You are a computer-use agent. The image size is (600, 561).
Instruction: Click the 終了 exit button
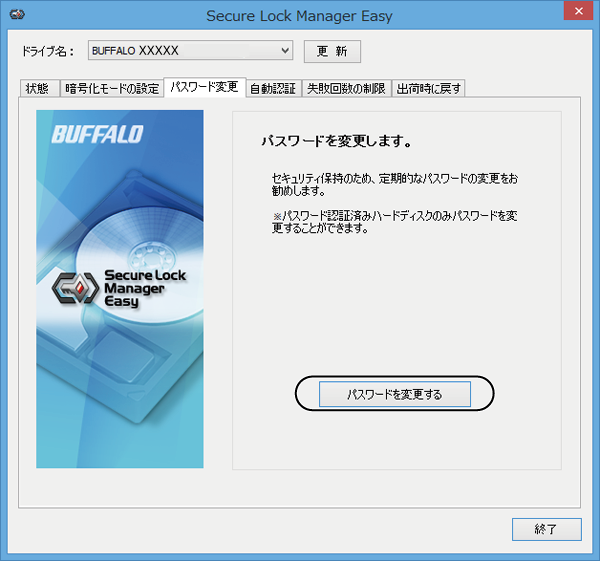[x=546, y=529]
